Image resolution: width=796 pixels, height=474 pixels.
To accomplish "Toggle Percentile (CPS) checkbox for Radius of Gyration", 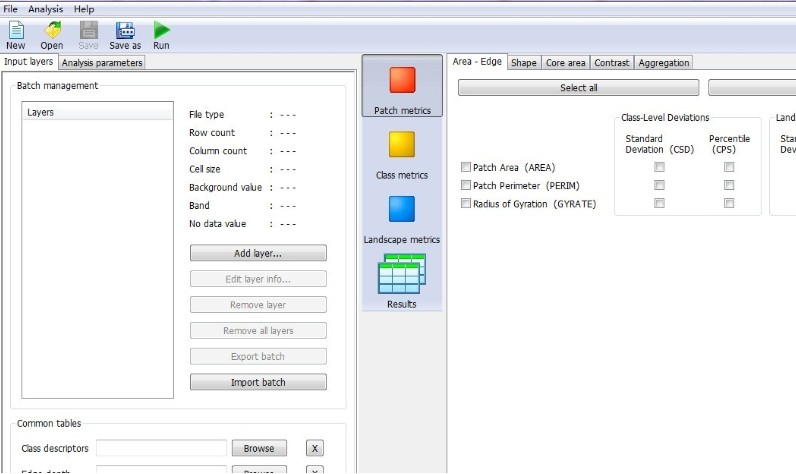I will pos(729,204).
